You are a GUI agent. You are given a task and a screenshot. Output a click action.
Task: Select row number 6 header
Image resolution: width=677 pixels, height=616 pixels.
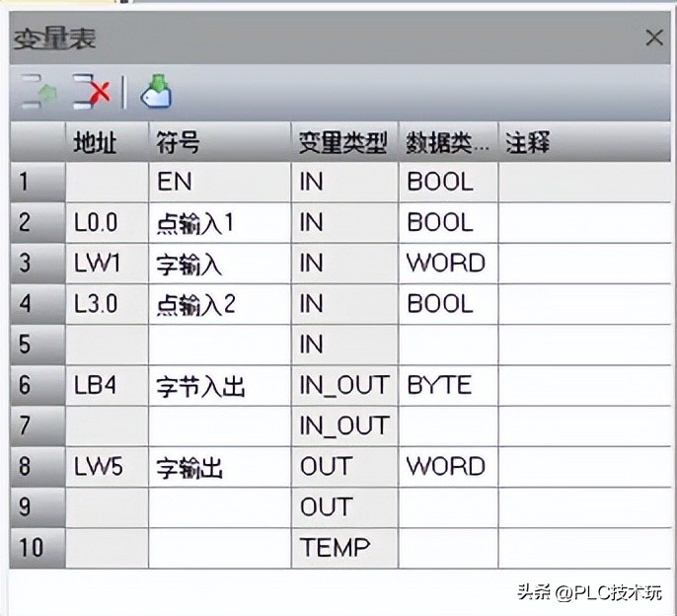pos(38,385)
